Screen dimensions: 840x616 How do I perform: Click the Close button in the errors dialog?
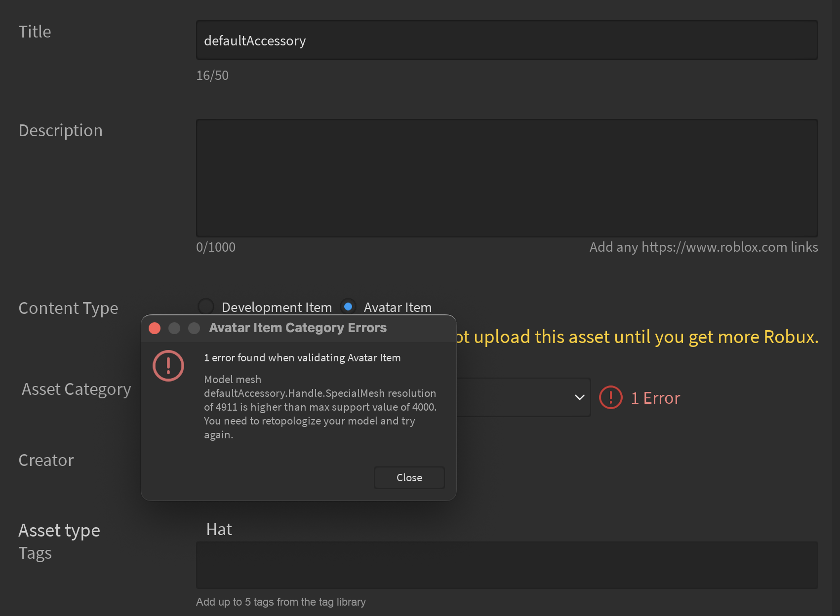409,477
